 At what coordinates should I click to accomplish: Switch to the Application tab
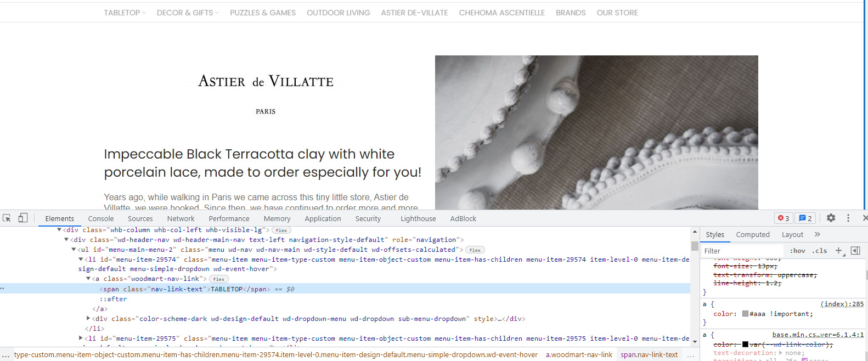323,218
